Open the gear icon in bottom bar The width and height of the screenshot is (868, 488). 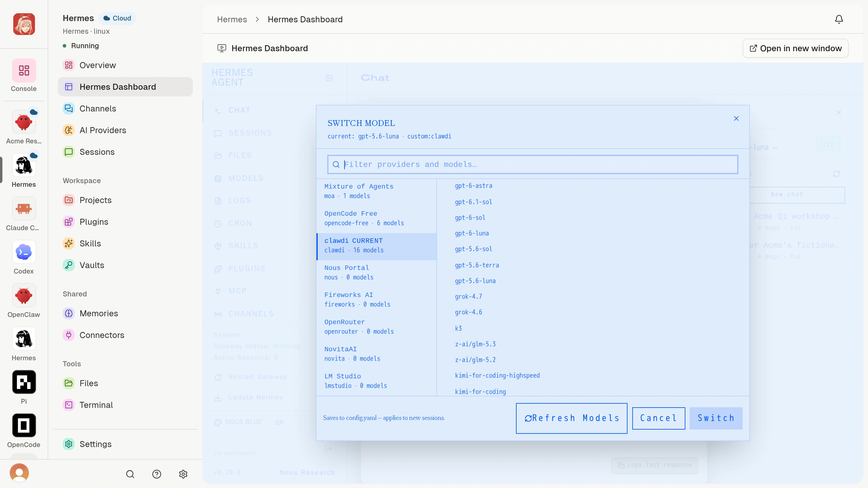click(183, 474)
